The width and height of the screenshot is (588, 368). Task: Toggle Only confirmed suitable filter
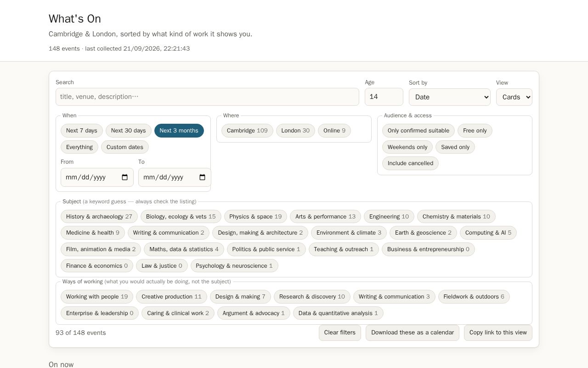(x=418, y=131)
